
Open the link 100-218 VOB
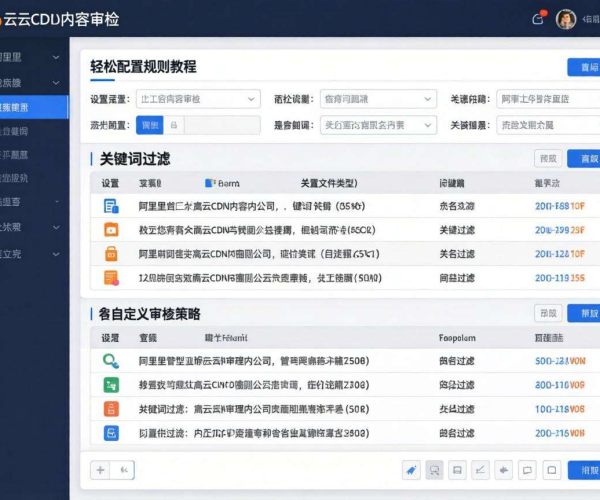560,409
